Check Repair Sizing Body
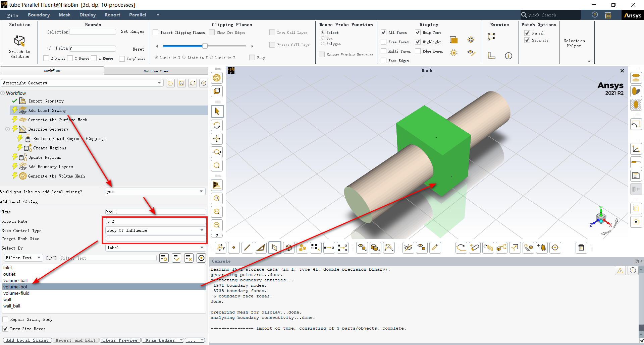This screenshot has width=644, height=345. tap(5, 320)
